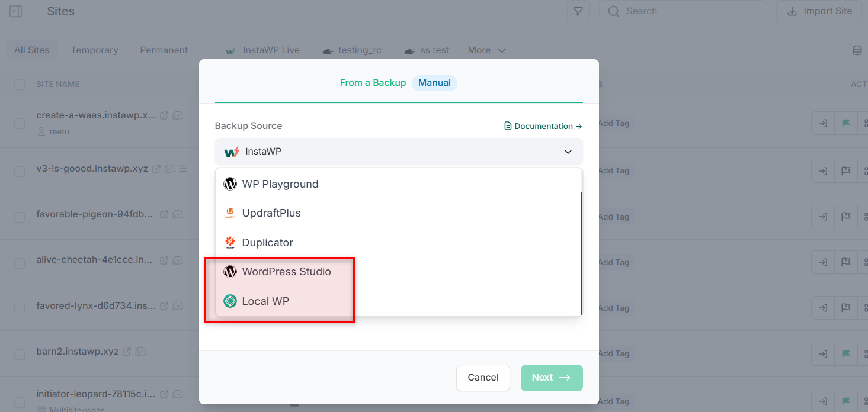Viewport: 868px width, 412px height.
Task: Open alive-cheetah site external link
Action: click(x=164, y=260)
